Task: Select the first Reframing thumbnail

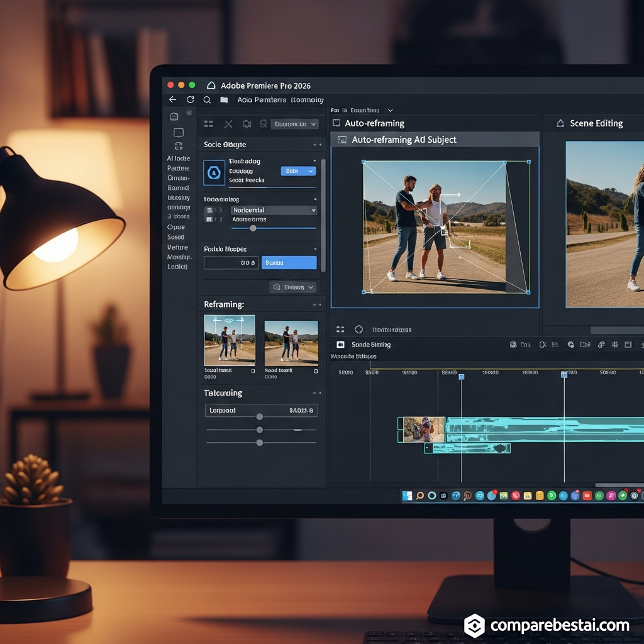Action: 230,340
